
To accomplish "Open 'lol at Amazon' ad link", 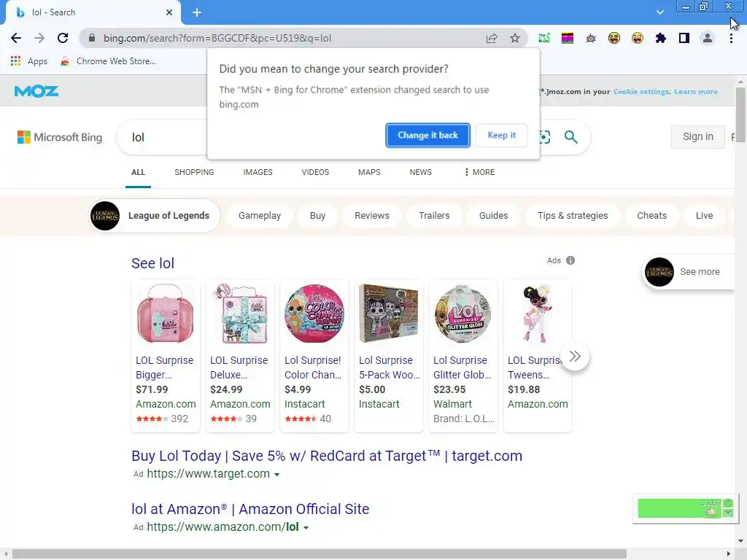I will 251,509.
